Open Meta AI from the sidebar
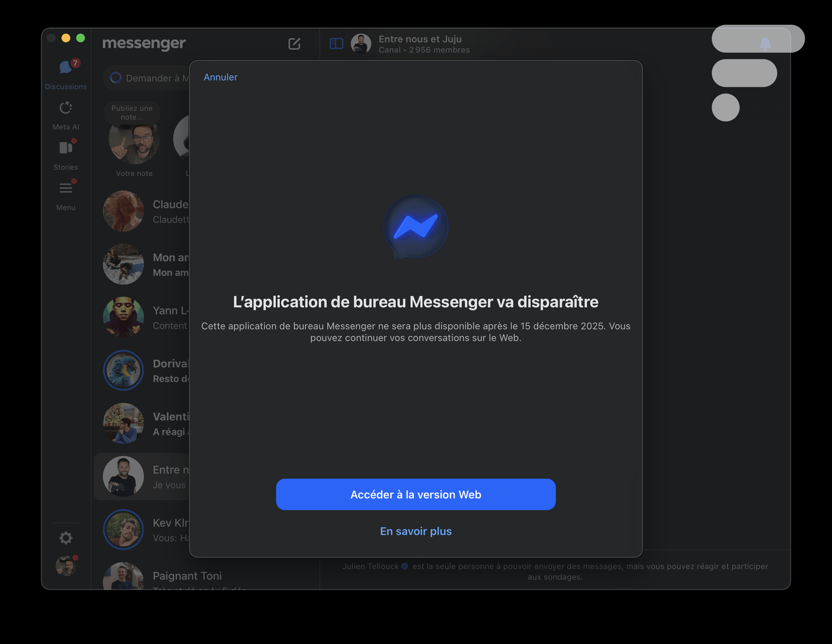This screenshot has width=832, height=644. click(x=66, y=108)
